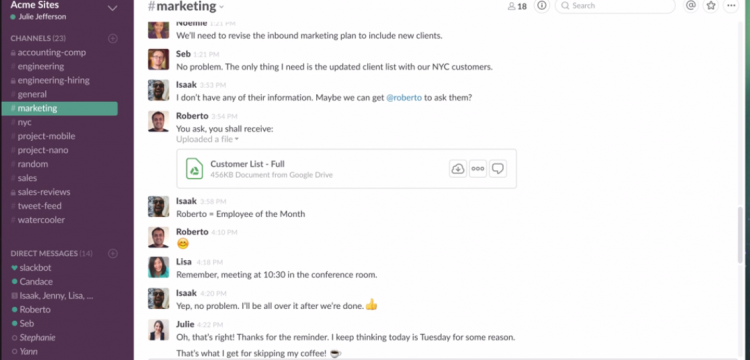This screenshot has height=360, width=750.
Task: Start new direct message with plus icon
Action: click(113, 253)
